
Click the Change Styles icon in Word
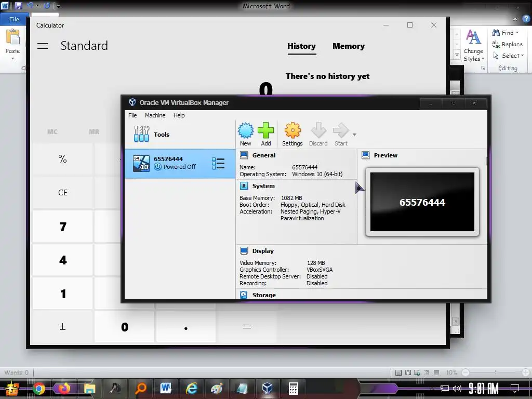[x=473, y=37]
